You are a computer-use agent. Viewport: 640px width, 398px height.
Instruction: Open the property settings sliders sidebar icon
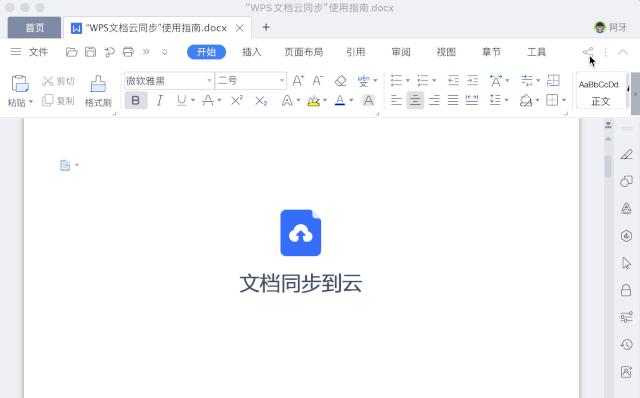click(x=626, y=317)
